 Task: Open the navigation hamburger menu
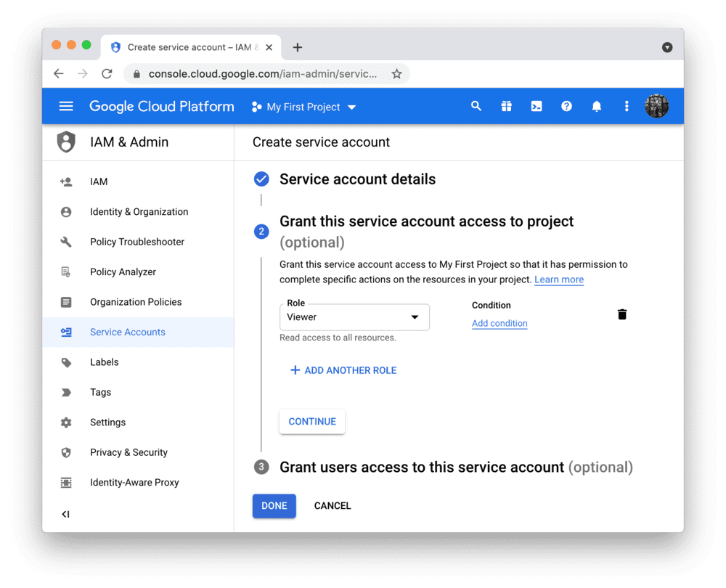pos(65,106)
